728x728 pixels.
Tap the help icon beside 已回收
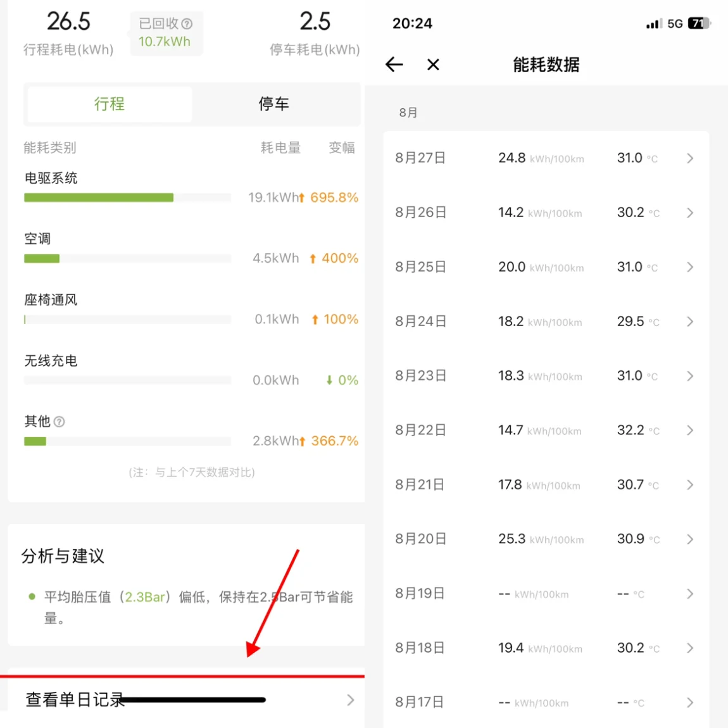[x=187, y=24]
